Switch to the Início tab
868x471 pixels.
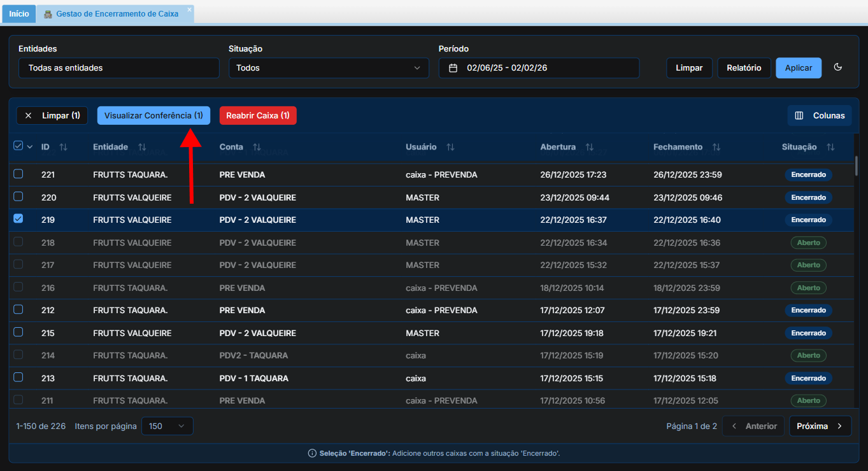coord(19,14)
